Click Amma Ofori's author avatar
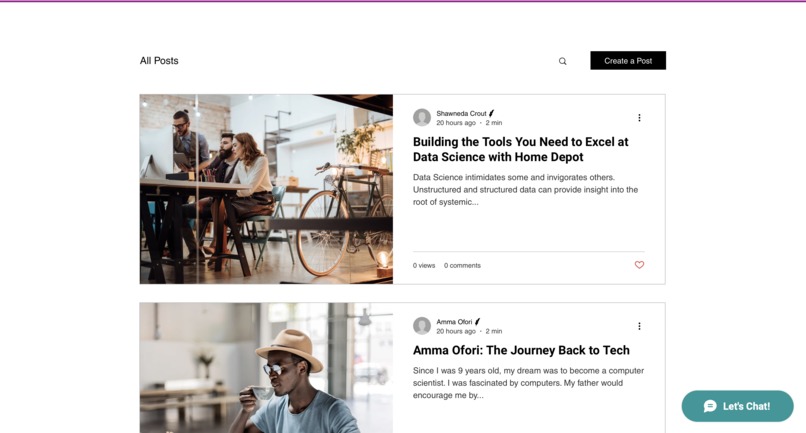The width and height of the screenshot is (806, 433). click(x=422, y=326)
